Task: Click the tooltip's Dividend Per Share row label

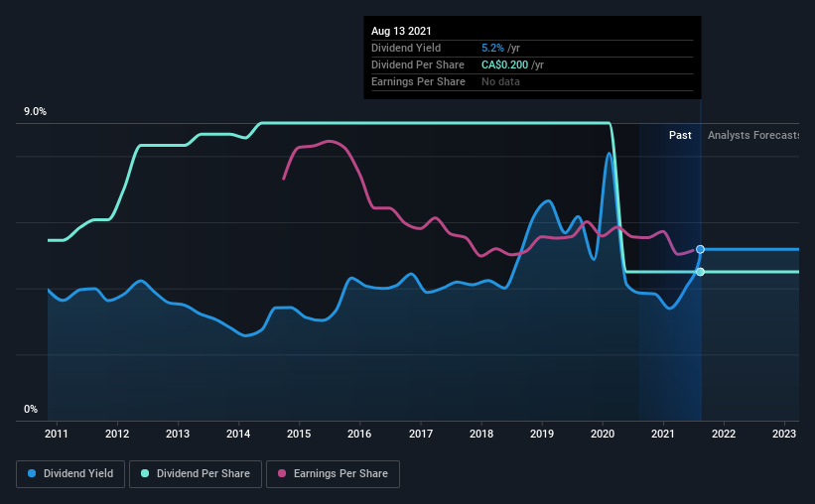Action: tap(417, 64)
